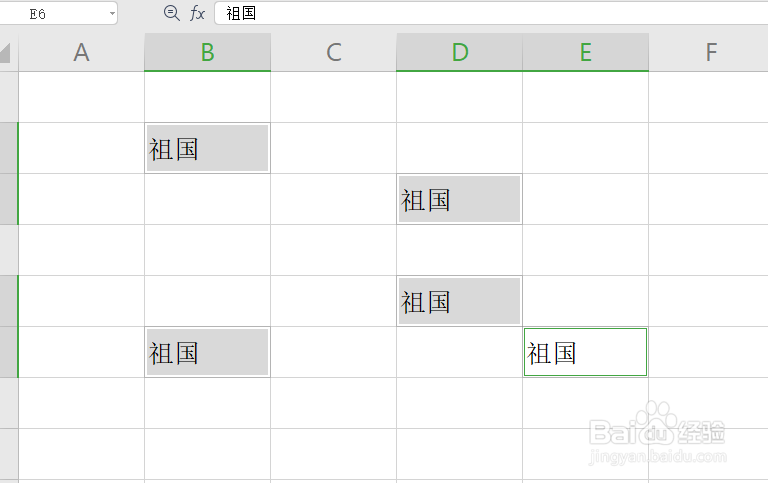
Task: Click the formula bar containing 祖国
Action: 491,13
